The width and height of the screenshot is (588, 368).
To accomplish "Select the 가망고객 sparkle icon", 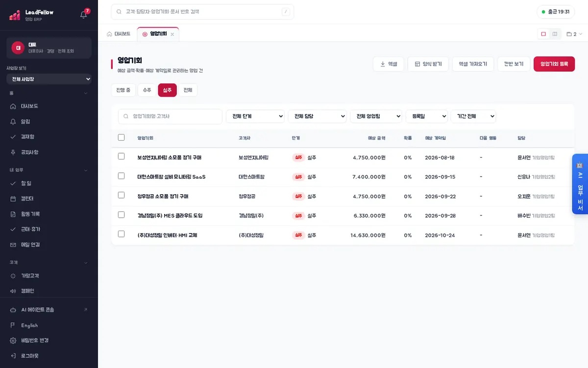I will coord(13,276).
